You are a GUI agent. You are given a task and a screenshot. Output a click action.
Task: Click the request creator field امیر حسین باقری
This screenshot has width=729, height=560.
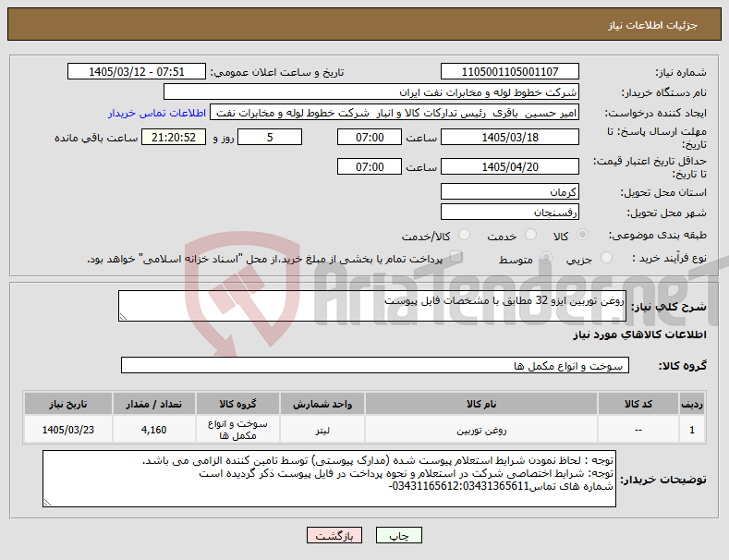(x=395, y=113)
